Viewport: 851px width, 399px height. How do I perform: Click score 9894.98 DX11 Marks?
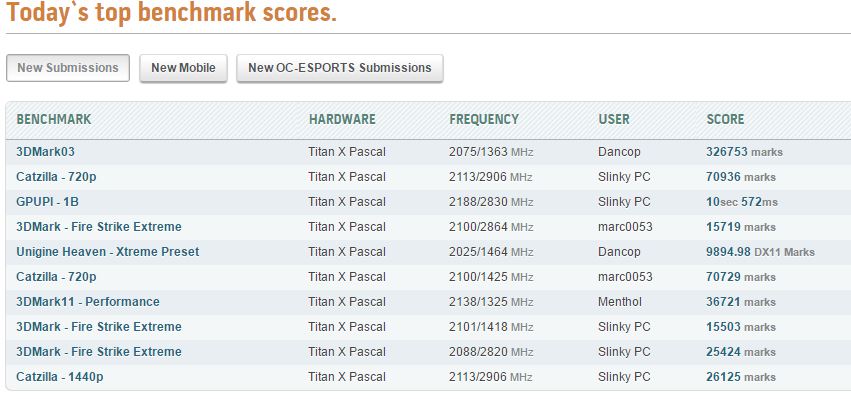[x=760, y=252]
